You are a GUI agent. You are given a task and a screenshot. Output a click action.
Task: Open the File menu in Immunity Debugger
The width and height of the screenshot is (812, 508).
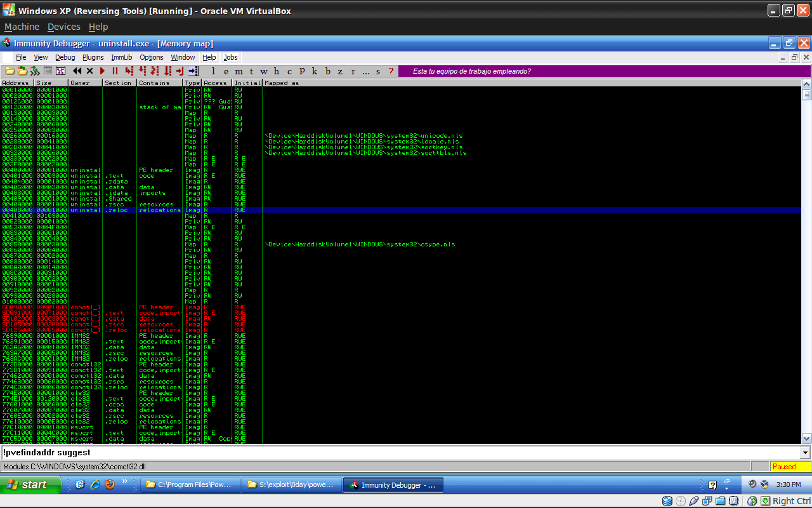(x=21, y=57)
